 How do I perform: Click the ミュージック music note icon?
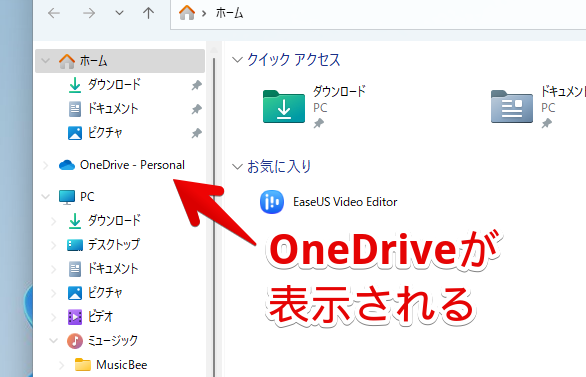pyautogui.click(x=75, y=341)
